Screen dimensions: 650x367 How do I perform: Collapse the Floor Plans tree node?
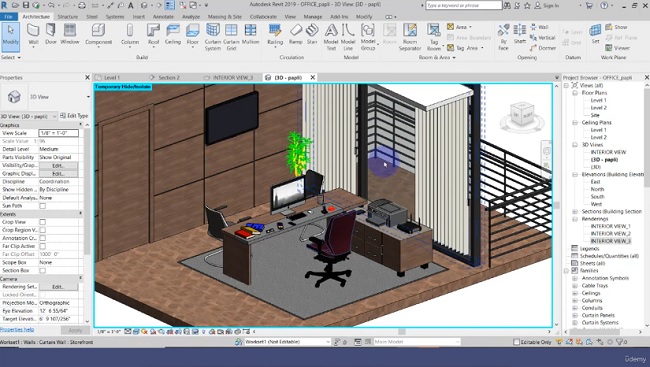575,93
